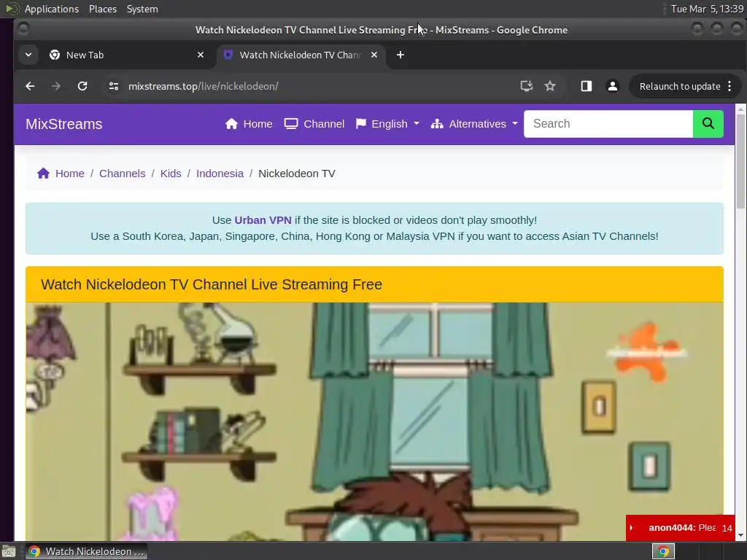Open the Kids breadcrumb

[171, 174]
